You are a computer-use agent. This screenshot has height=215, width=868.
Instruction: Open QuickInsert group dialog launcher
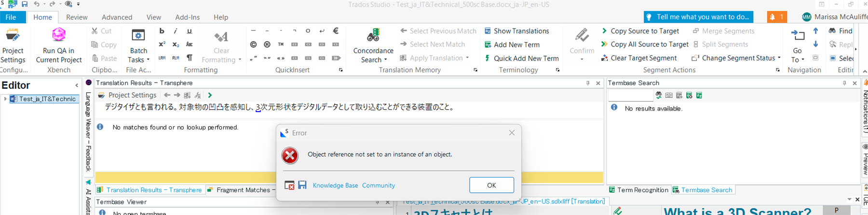pyautogui.click(x=341, y=70)
